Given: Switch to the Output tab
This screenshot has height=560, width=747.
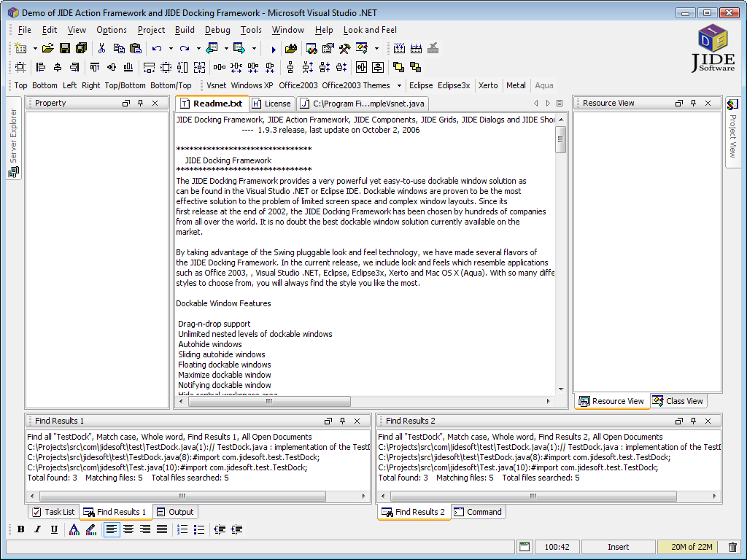Looking at the screenshot, I should (175, 512).
